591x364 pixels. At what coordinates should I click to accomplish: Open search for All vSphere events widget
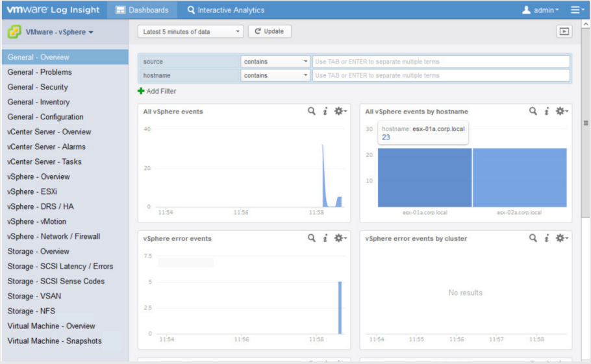pyautogui.click(x=311, y=111)
